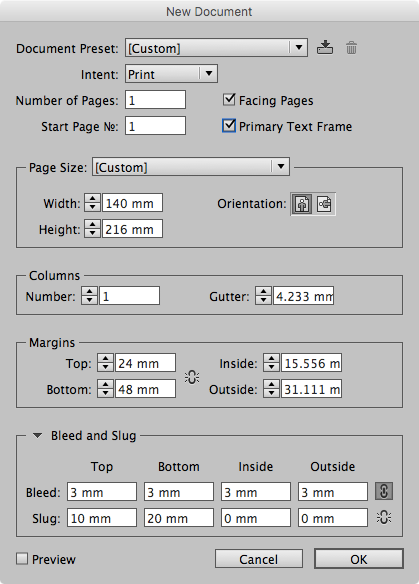Toggle the margins chain link icon
This screenshot has height=584, width=419.
coord(192,377)
